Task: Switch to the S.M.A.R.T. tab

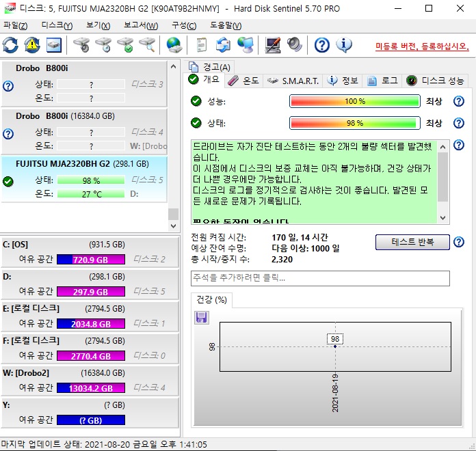Action: pyautogui.click(x=293, y=81)
